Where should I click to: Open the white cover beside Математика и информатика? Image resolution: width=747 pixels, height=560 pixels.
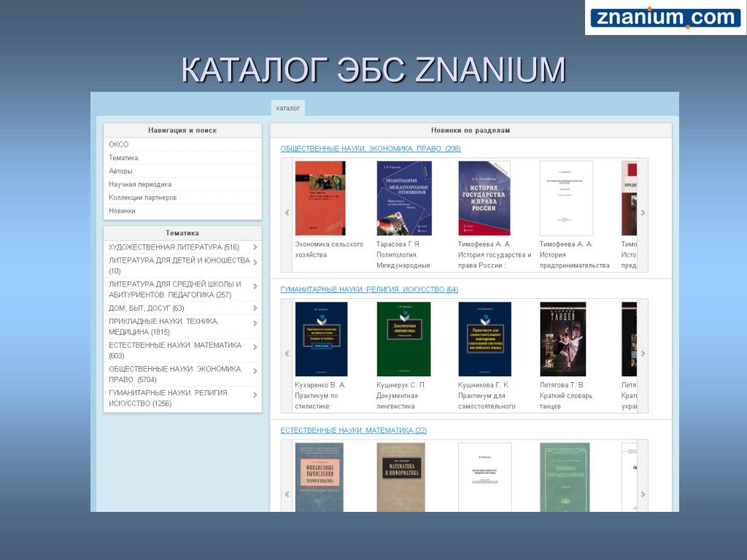click(484, 477)
